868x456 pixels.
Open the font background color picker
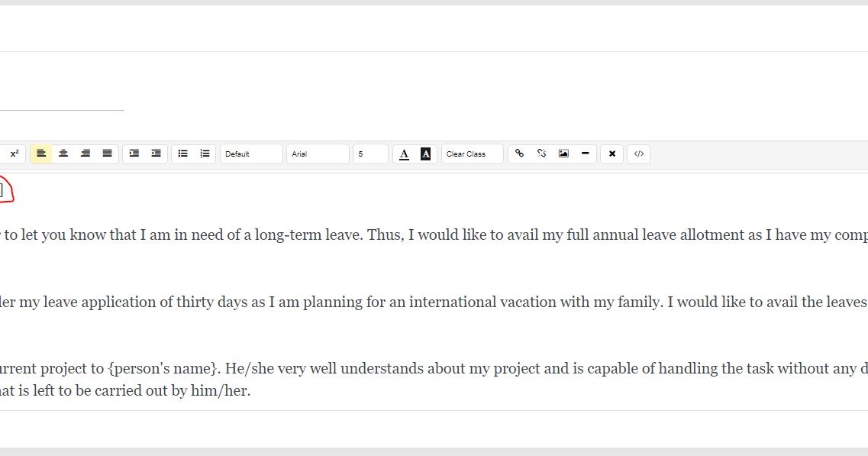pyautogui.click(x=425, y=154)
